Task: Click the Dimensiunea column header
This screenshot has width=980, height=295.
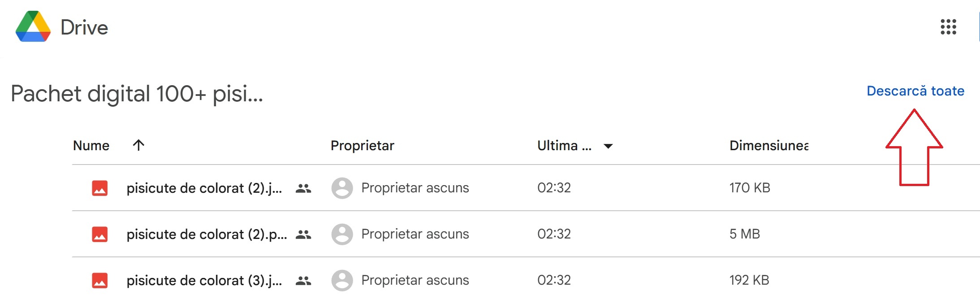Action: (x=769, y=145)
